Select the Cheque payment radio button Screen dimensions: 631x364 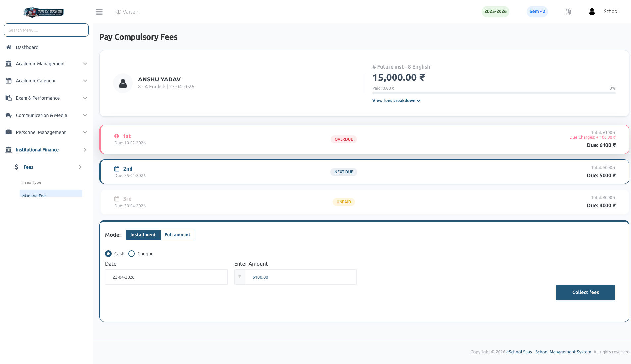(x=131, y=254)
